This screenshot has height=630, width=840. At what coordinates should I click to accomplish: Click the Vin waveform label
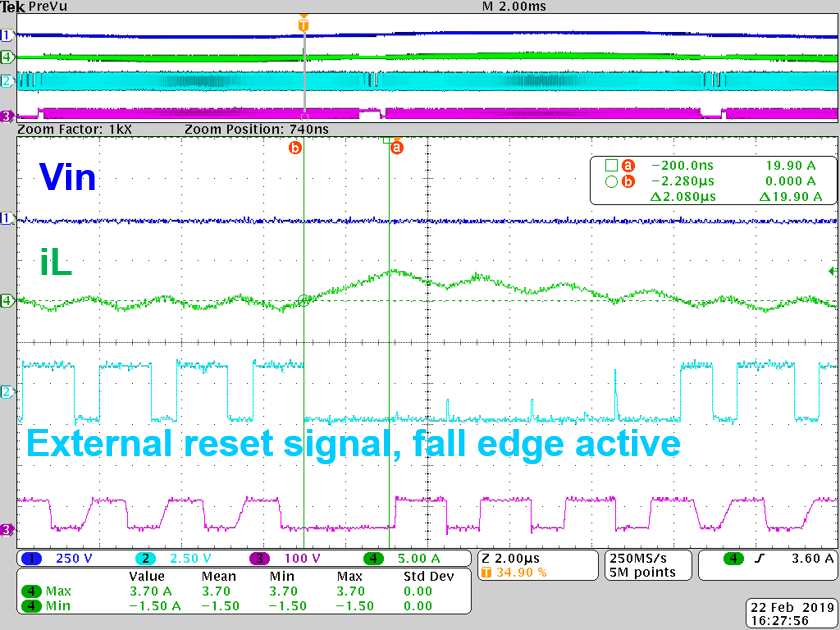(x=68, y=176)
